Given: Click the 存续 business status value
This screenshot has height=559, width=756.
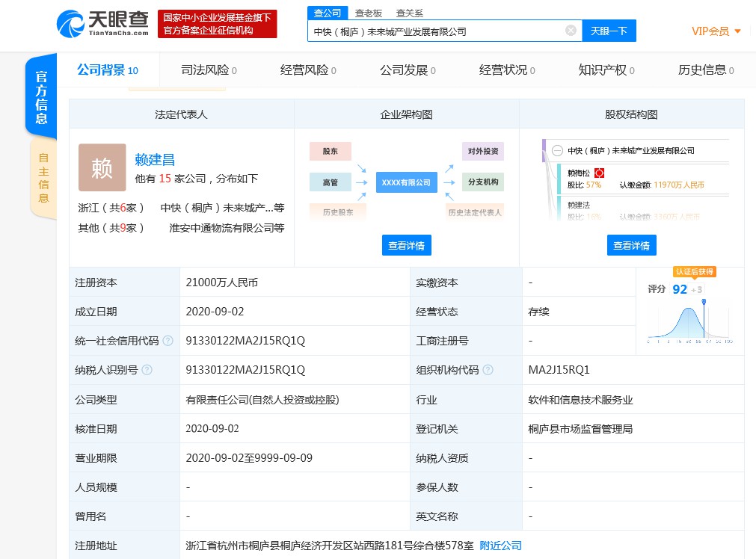Looking at the screenshot, I should point(538,312).
